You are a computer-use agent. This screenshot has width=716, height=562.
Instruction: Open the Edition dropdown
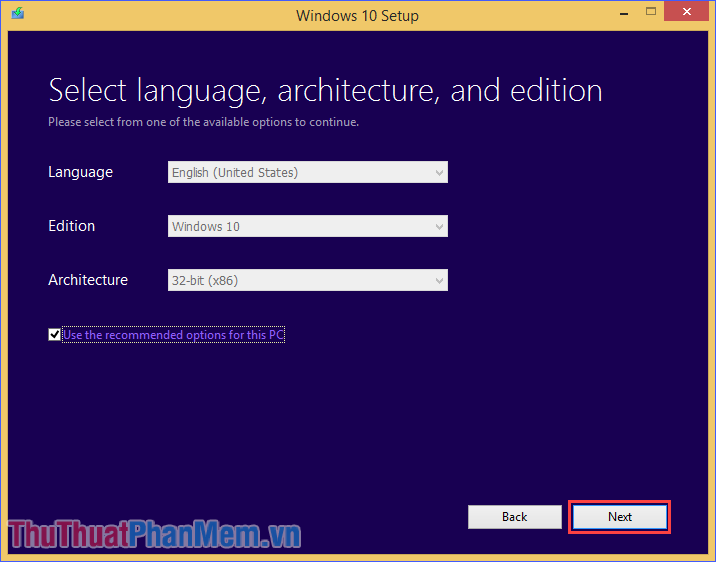[x=308, y=226]
